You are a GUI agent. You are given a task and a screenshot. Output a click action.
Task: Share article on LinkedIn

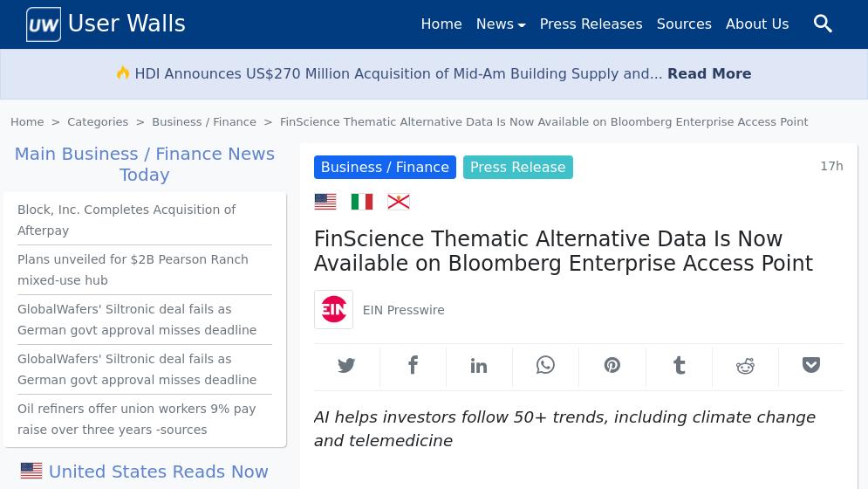pos(479,365)
